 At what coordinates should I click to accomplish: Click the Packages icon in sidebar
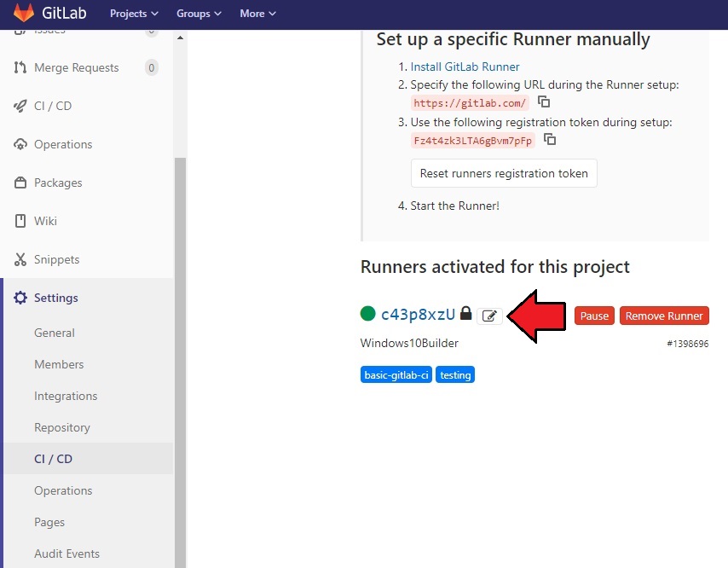pyautogui.click(x=20, y=183)
